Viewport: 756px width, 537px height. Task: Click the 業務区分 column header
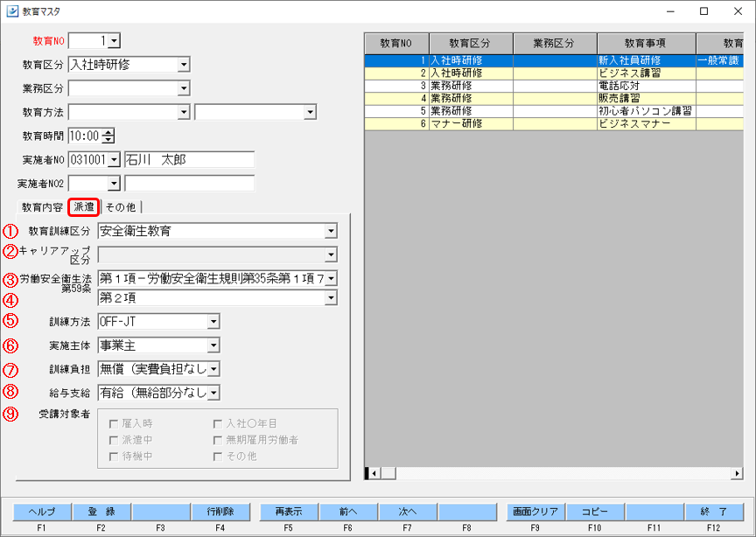(x=555, y=44)
